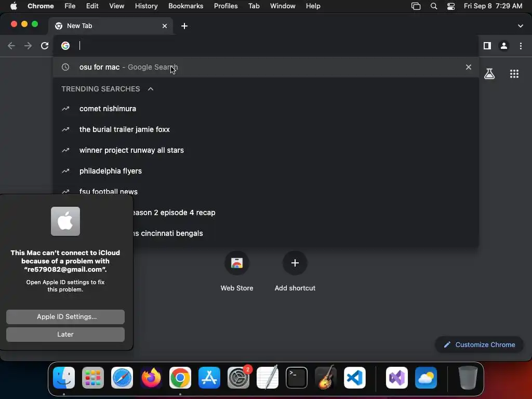The width and height of the screenshot is (532, 399).
Task: Click Chrome icon in the Dock
Action: [x=180, y=378]
